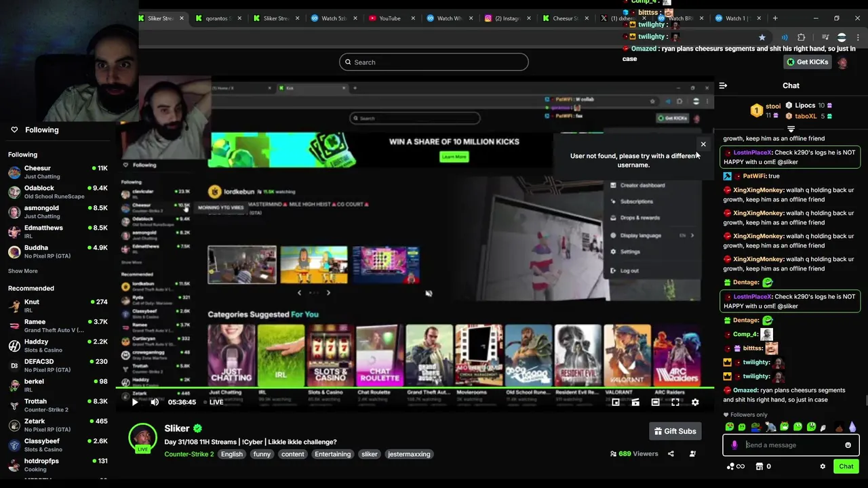The image size is (868, 488).
Task: Mute the stream volume speaker icon
Action: pyautogui.click(x=155, y=402)
